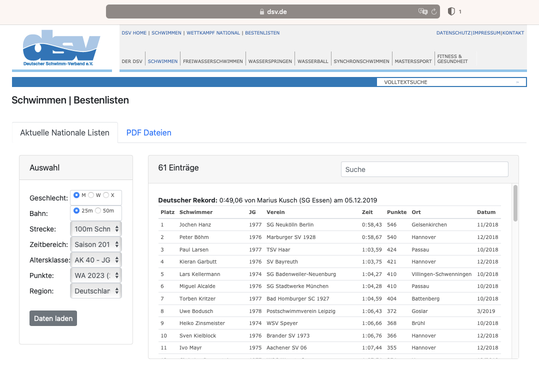Viewport: 539px width, 373px height.
Task: Click the Verein column header
Action: 276,212
